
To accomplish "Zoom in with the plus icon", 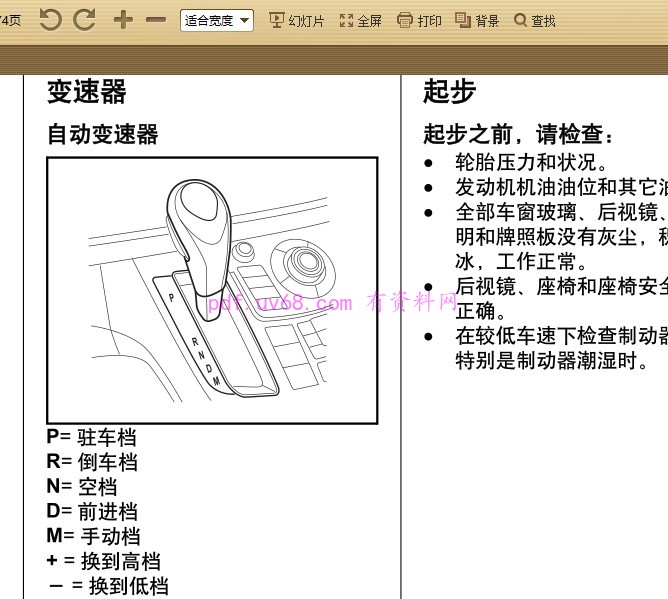I will click(x=122, y=20).
